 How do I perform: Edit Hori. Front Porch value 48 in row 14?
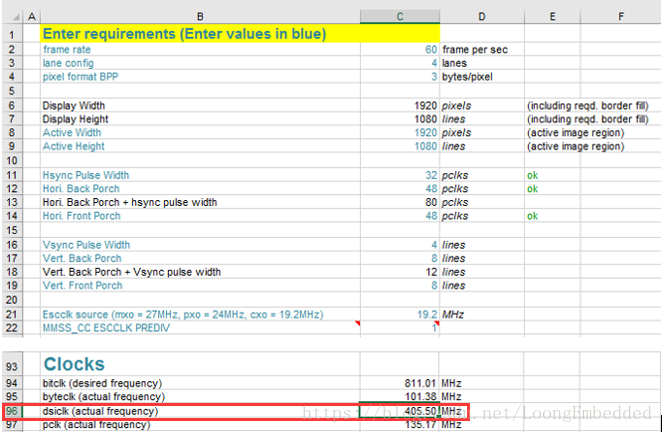pos(400,216)
